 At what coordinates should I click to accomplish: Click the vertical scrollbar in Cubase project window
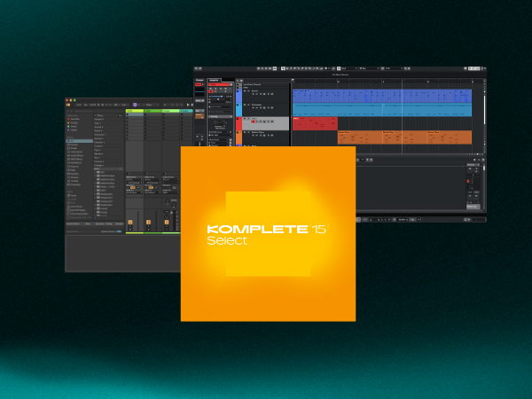(484, 110)
